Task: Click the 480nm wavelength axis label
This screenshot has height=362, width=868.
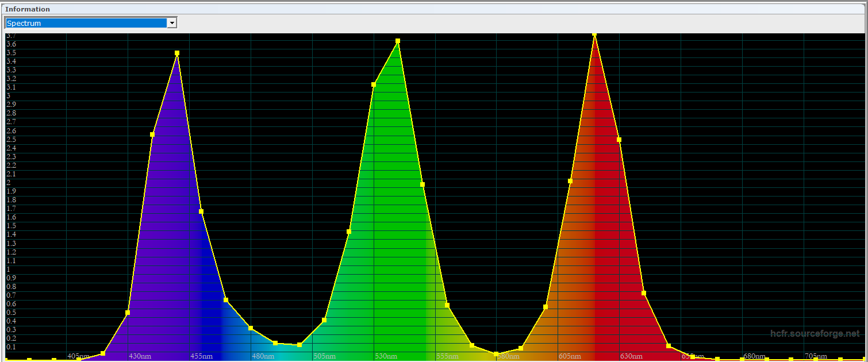Action: tap(263, 356)
